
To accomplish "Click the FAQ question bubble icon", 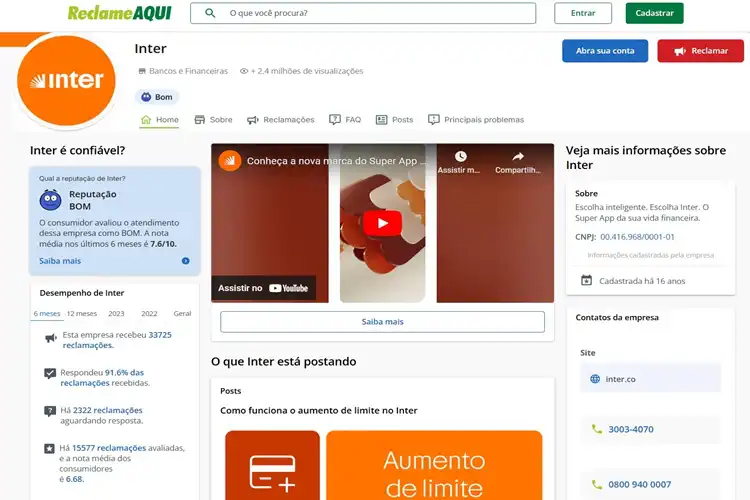I will [x=335, y=119].
